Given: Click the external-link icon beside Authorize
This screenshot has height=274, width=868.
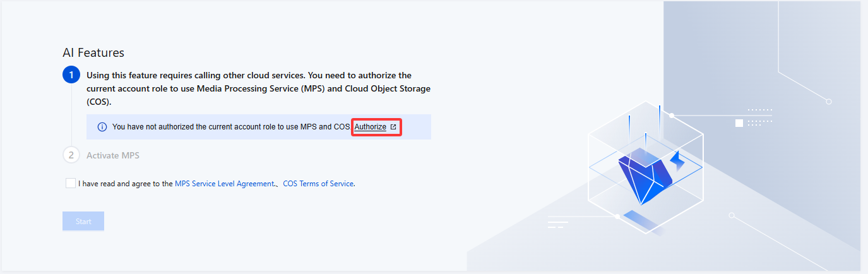Looking at the screenshot, I should (393, 127).
